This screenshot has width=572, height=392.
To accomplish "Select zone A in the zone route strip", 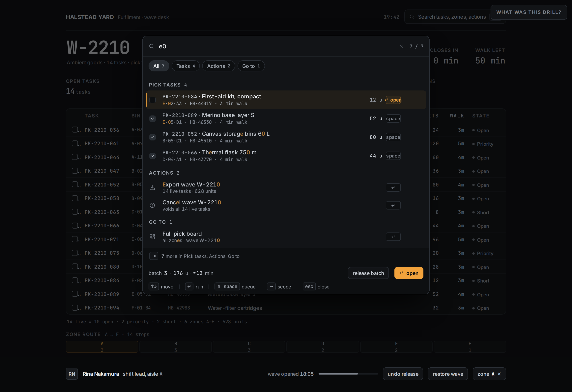I will coord(102,347).
